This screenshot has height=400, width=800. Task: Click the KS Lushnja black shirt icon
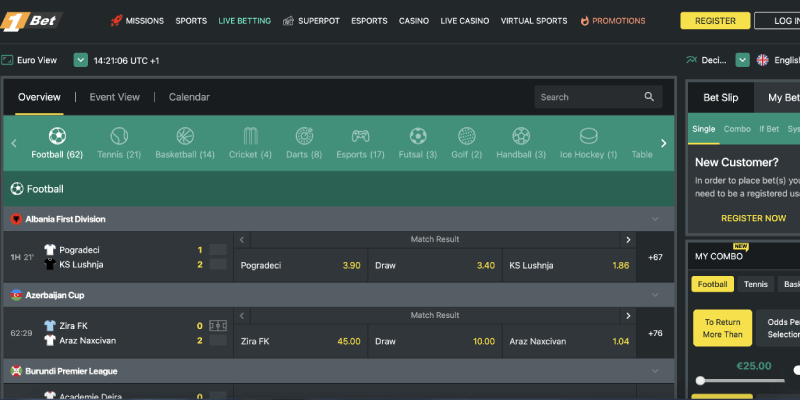pos(49,264)
